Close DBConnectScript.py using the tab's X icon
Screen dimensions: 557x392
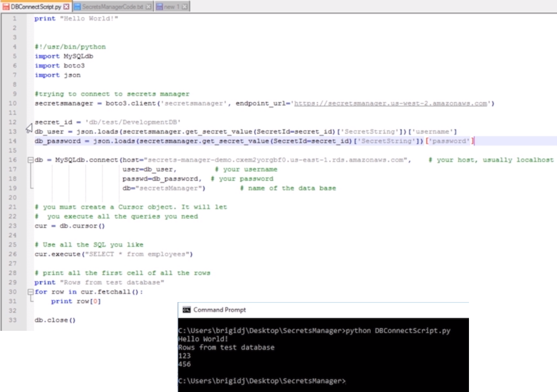pos(66,6)
